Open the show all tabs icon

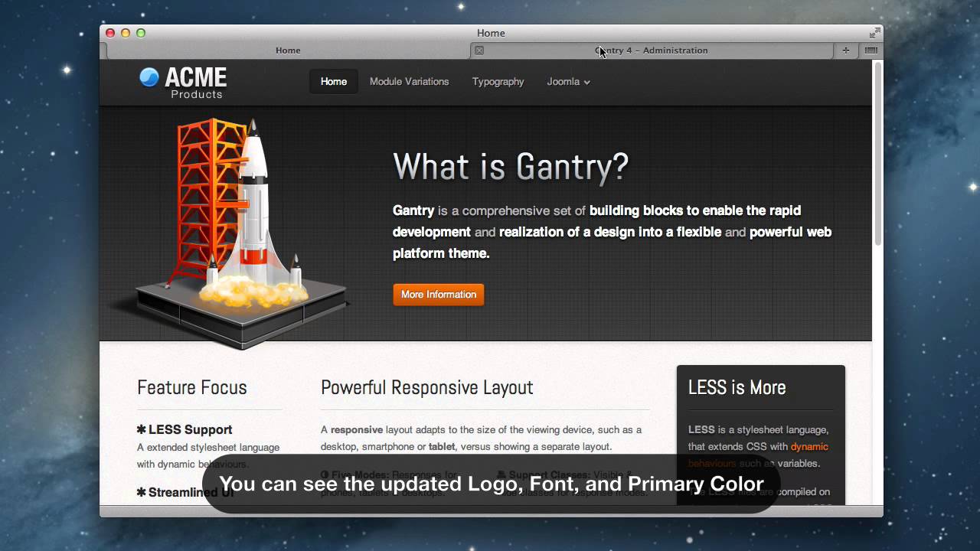[x=871, y=51]
